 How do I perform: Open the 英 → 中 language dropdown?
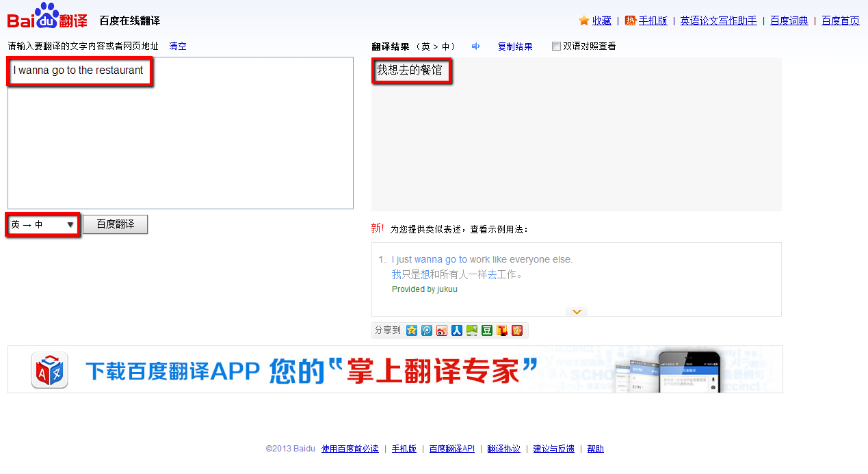coord(42,224)
